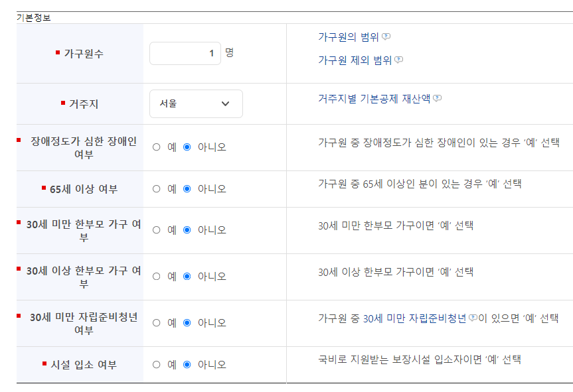The image size is (573, 392).
Task: Select 아니오 for 30세 미만 한부모 가구 여부
Action: click(x=187, y=229)
